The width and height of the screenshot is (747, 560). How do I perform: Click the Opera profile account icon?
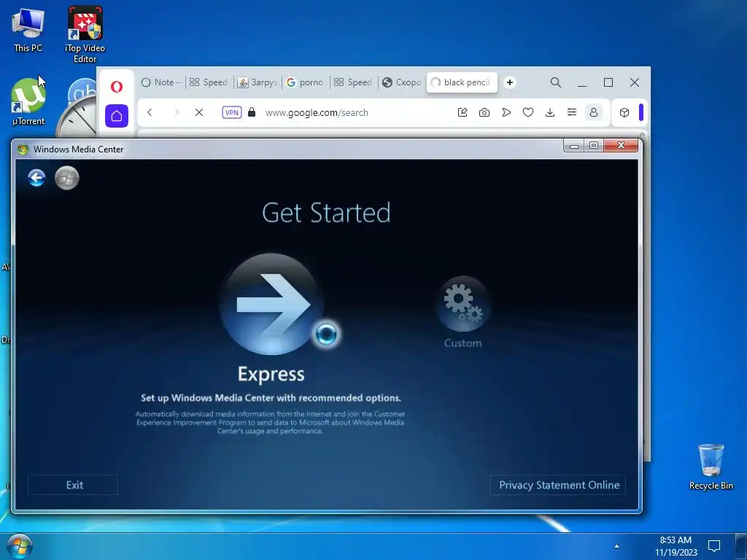coord(594,112)
